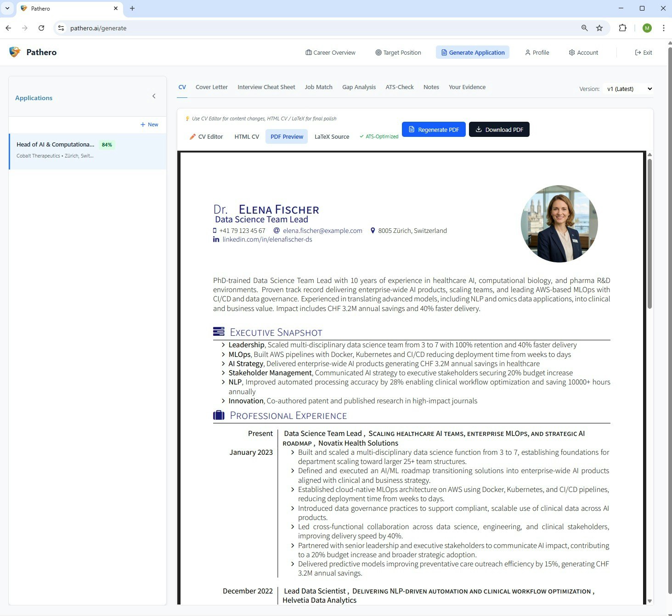
Task: Click Download PDF button
Action: click(x=499, y=130)
